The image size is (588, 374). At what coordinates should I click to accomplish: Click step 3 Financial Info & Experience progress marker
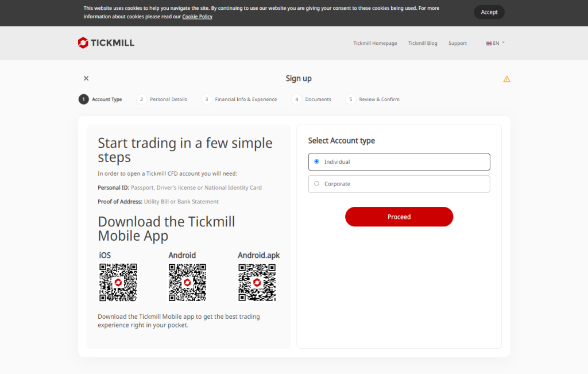click(x=207, y=99)
